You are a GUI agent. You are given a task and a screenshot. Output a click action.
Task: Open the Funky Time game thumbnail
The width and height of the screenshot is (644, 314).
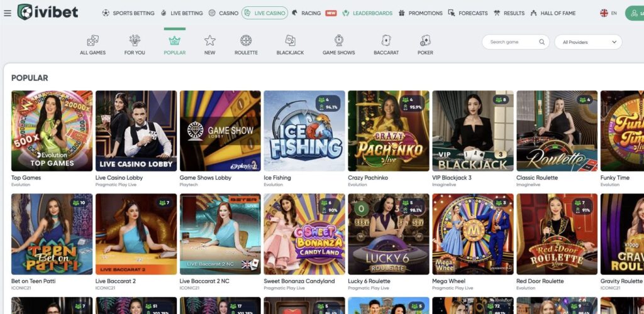click(x=622, y=131)
